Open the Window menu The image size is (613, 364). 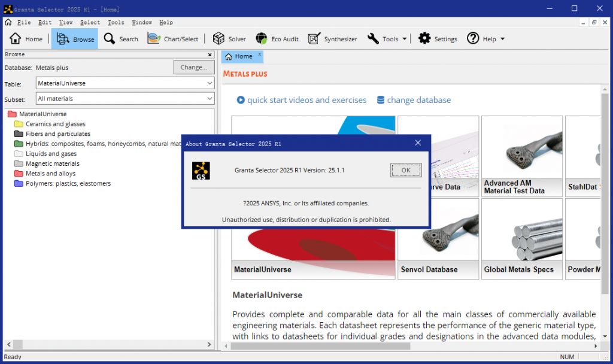pyautogui.click(x=141, y=22)
